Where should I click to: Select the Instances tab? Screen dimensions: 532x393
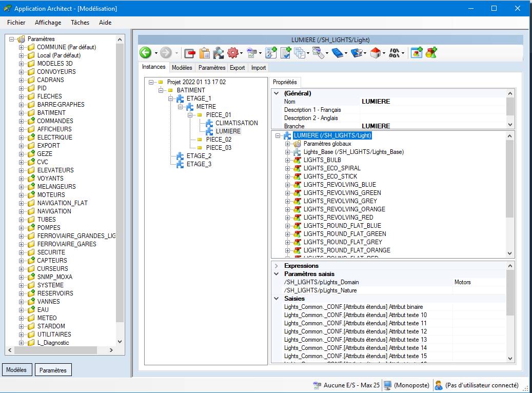click(x=154, y=67)
